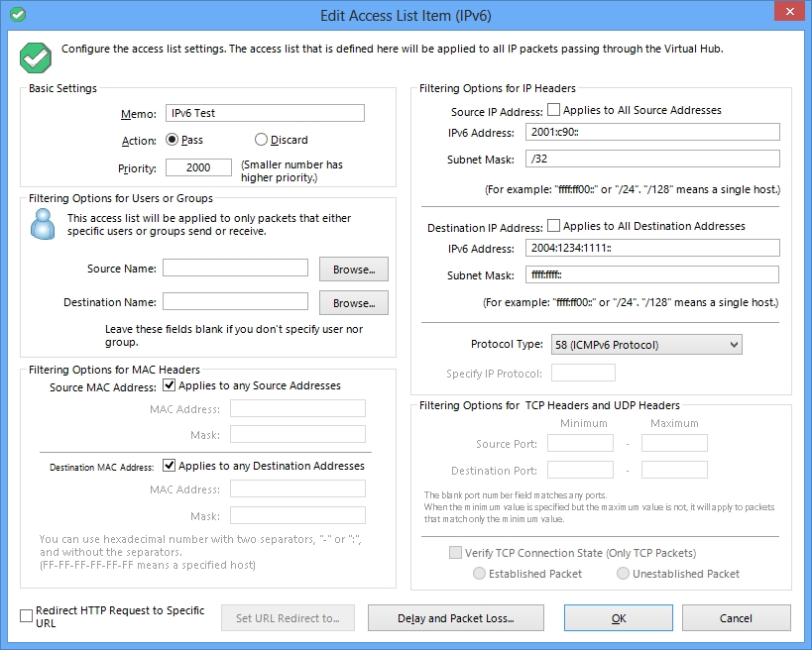
Task: Click the Action: label
Action: tap(139, 141)
